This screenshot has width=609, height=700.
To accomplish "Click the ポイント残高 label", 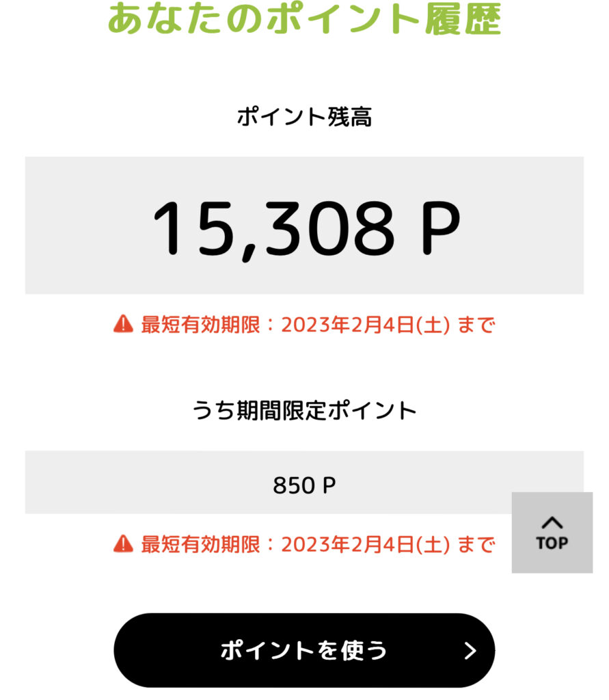I will (304, 117).
